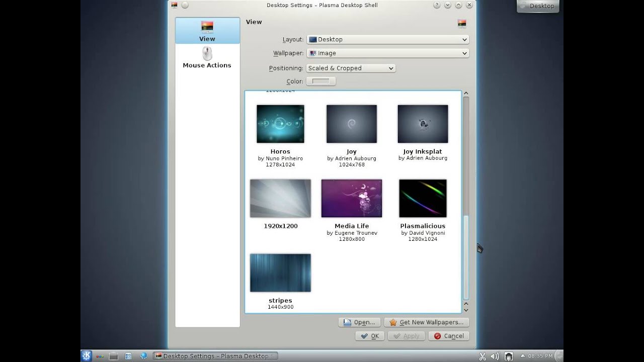Open the device notifier tray icon
This screenshot has width=644, height=362.
click(509, 356)
